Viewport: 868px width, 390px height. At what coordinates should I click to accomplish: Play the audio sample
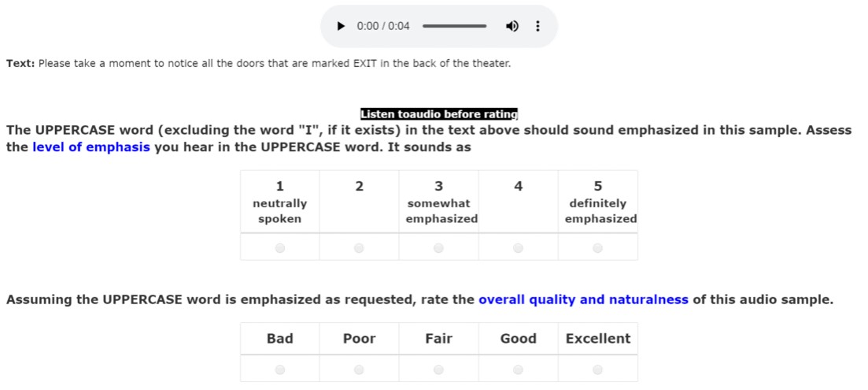coord(341,26)
